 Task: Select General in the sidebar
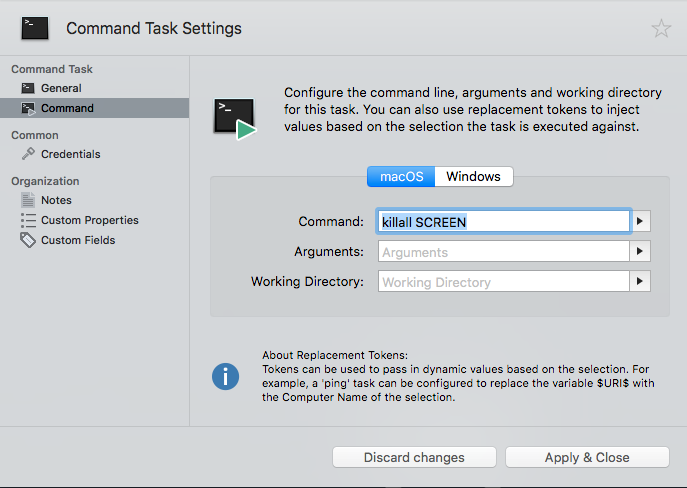61,89
